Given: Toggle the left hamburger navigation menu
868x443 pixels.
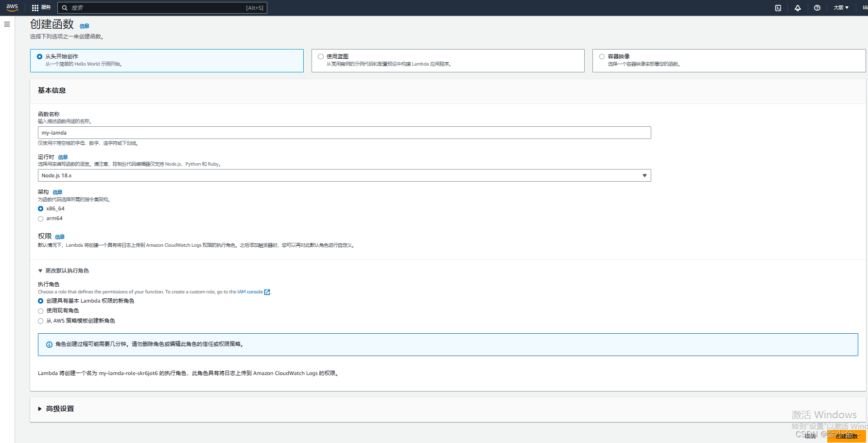Looking at the screenshot, I should (x=7, y=24).
